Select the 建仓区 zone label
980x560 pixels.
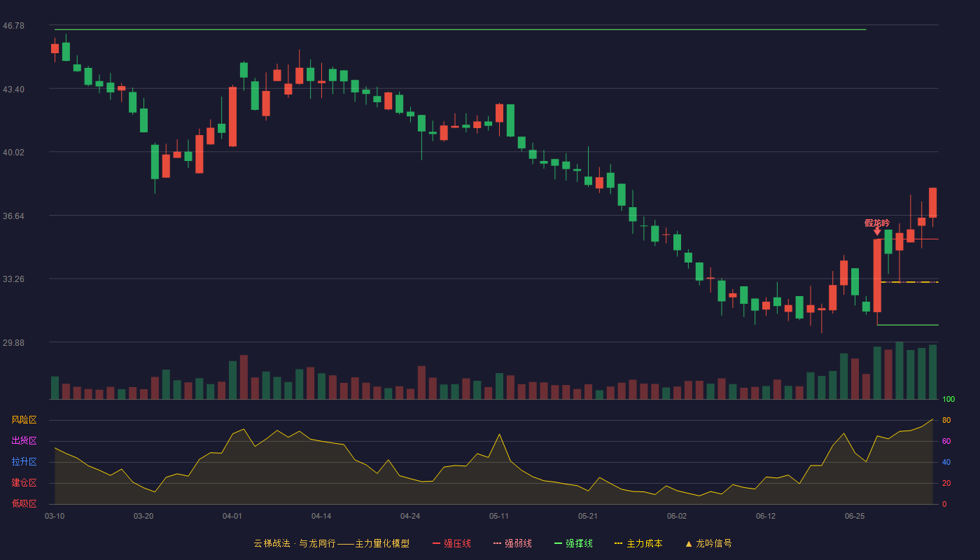pyautogui.click(x=24, y=483)
